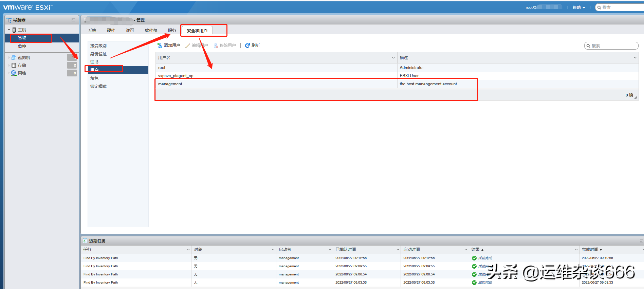Click the Remove User icon
644x289 pixels.
[x=216, y=46]
